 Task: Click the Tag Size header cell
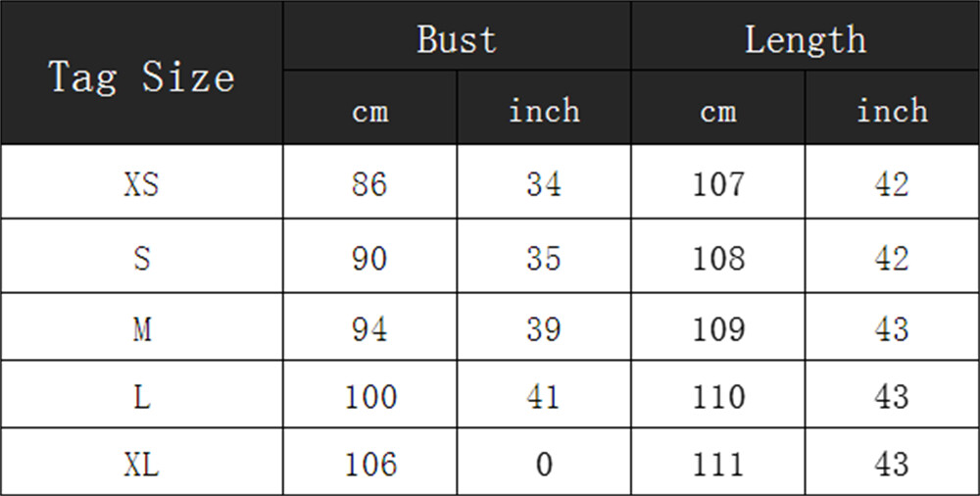[142, 75]
